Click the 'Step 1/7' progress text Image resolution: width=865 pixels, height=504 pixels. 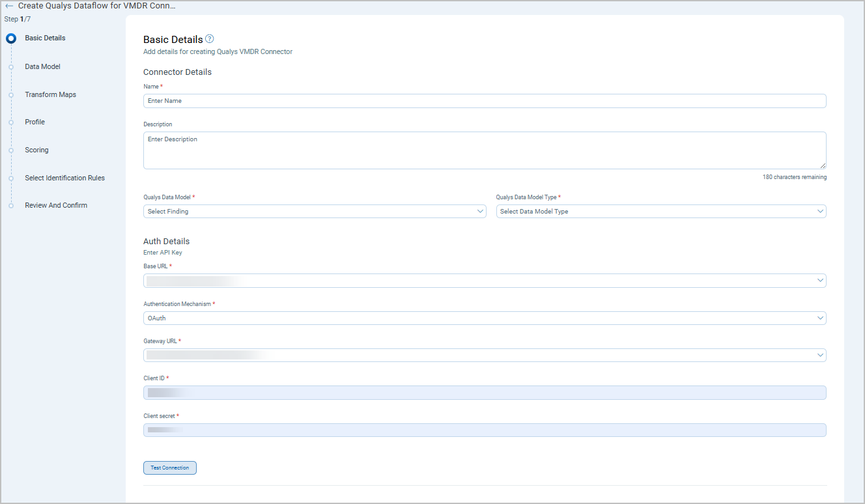coord(18,19)
